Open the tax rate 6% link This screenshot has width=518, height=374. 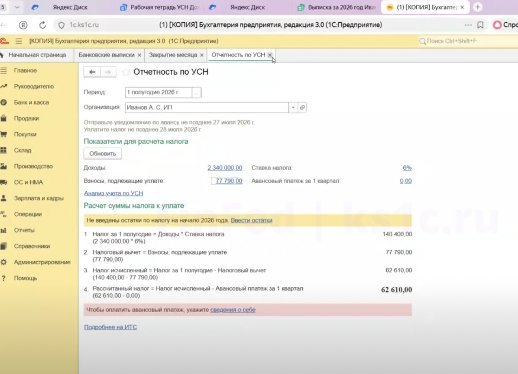click(407, 168)
